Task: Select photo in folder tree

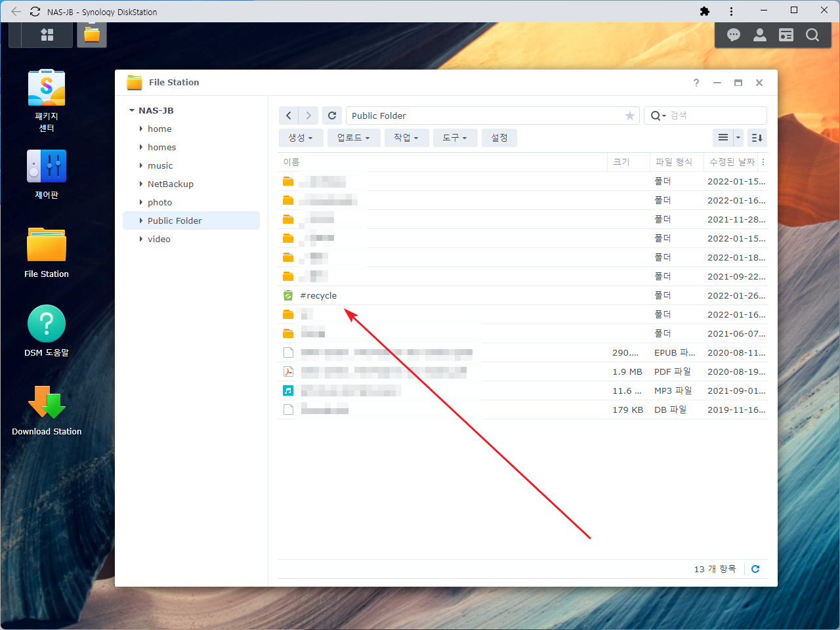Action: point(159,202)
